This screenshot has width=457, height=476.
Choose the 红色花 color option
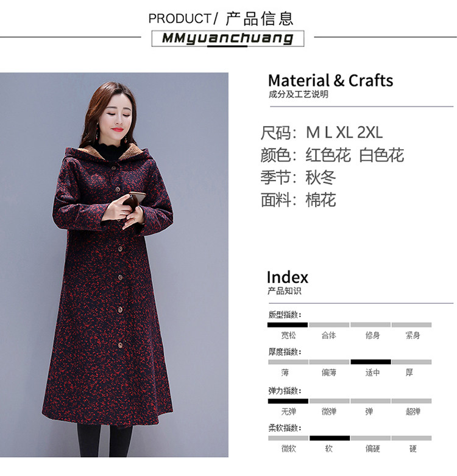coord(328,155)
